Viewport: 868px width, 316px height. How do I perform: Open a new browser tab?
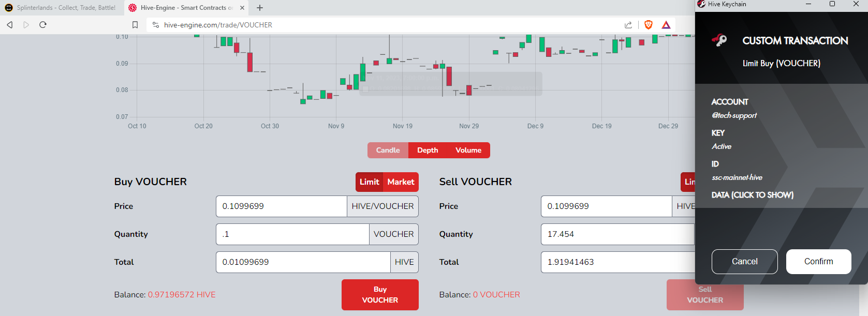click(x=260, y=8)
